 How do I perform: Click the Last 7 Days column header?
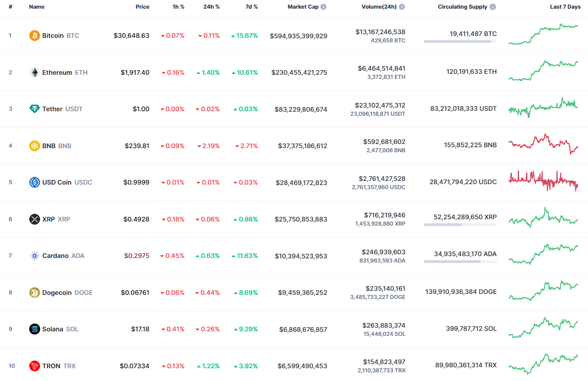pos(565,6)
